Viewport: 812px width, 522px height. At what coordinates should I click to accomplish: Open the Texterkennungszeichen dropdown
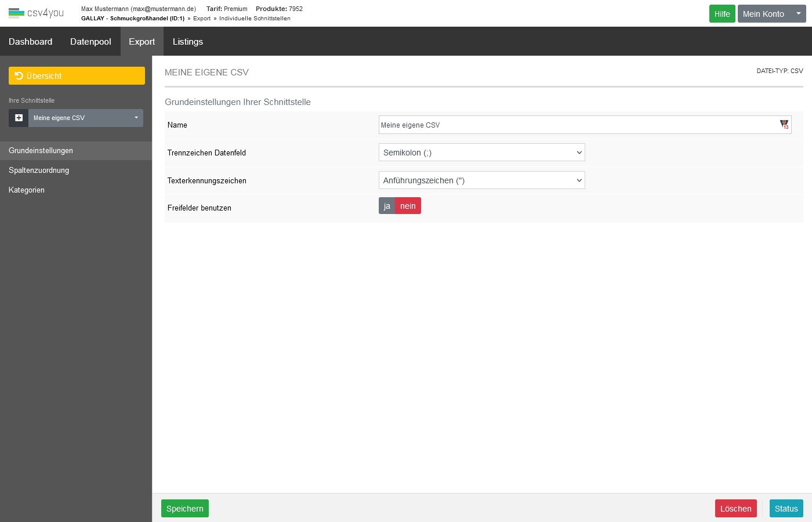tap(481, 180)
